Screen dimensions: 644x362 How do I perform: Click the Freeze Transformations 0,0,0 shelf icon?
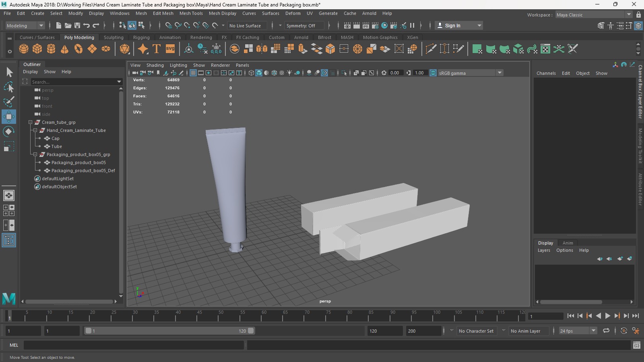[x=216, y=49]
